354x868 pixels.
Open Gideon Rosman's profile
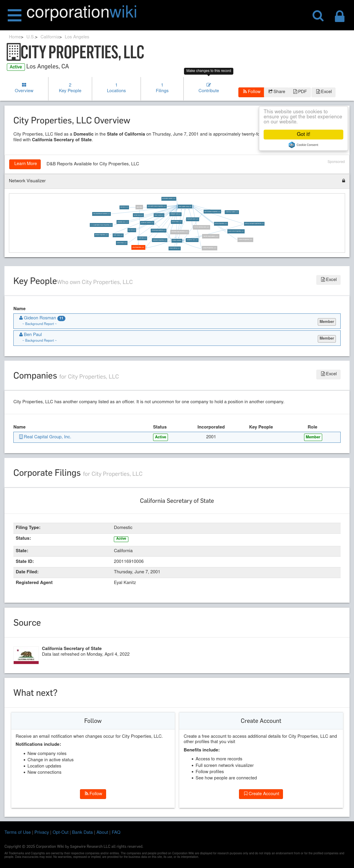click(x=40, y=318)
